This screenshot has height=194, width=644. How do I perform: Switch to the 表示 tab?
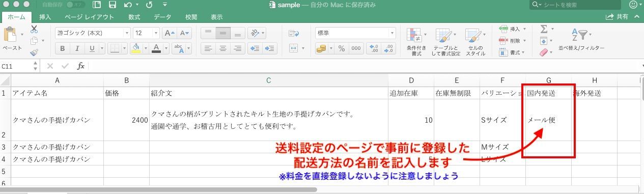point(217,17)
